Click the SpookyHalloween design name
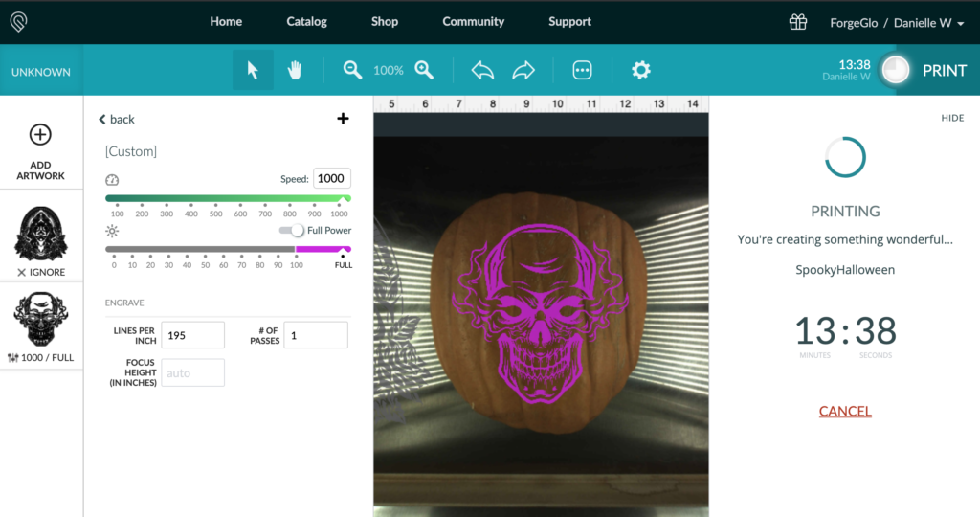Image resolution: width=980 pixels, height=517 pixels. click(845, 269)
